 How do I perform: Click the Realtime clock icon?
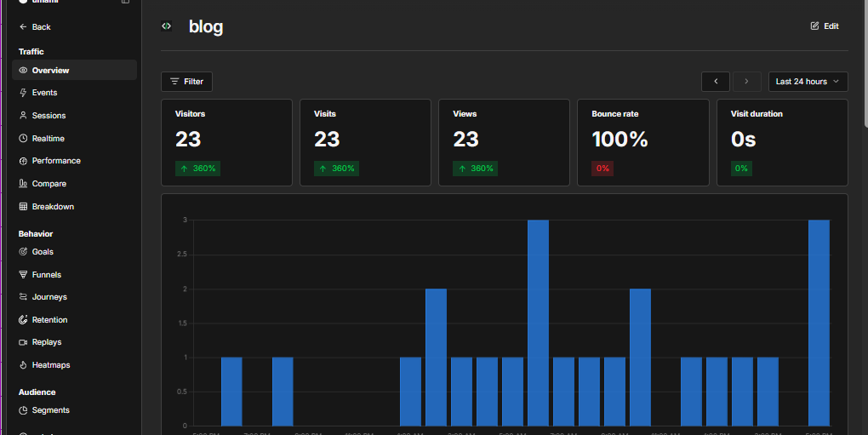coord(23,139)
